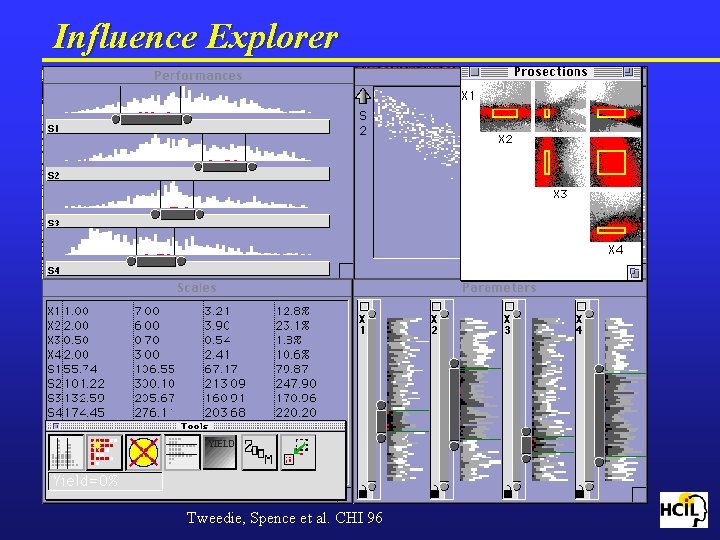Click the S4 range slider's right handle
Screen dimensions: 720x540
(181, 261)
